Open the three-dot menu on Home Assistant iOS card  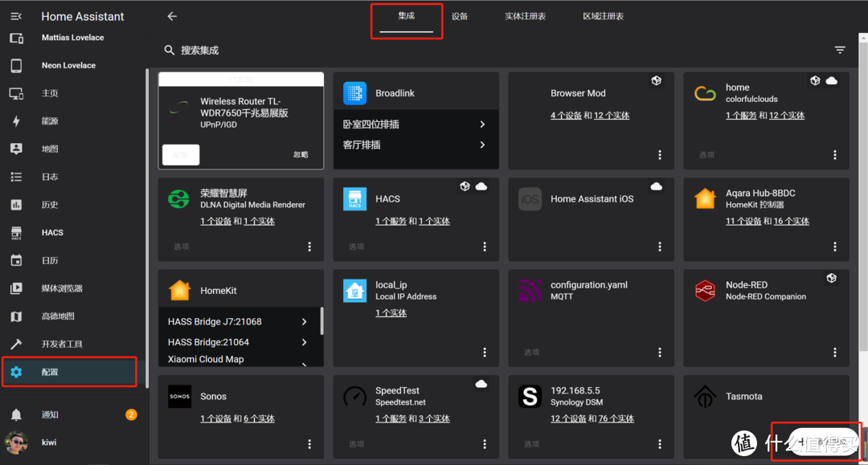click(659, 247)
